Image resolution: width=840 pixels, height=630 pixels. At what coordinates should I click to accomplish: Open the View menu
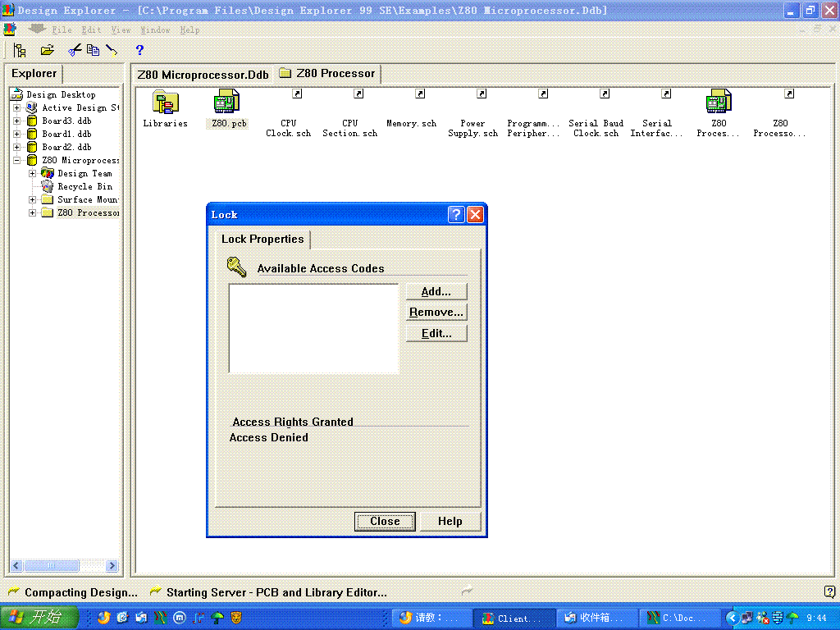tap(121, 30)
